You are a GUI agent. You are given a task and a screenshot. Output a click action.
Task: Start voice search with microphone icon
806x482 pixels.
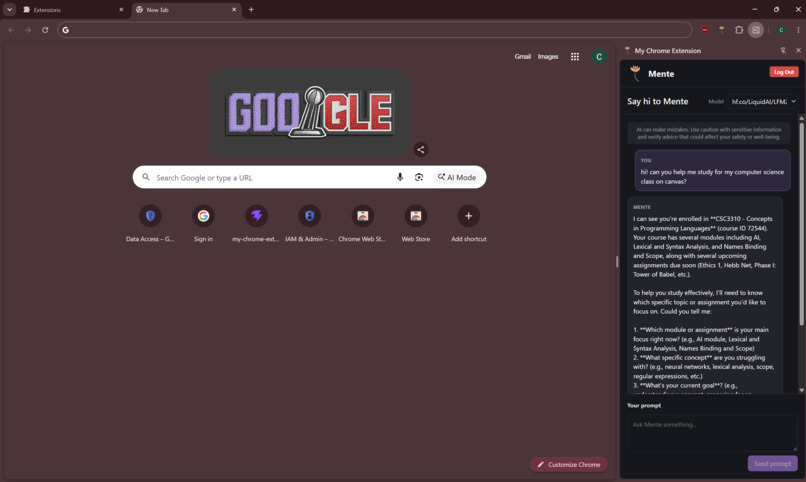pyautogui.click(x=399, y=177)
